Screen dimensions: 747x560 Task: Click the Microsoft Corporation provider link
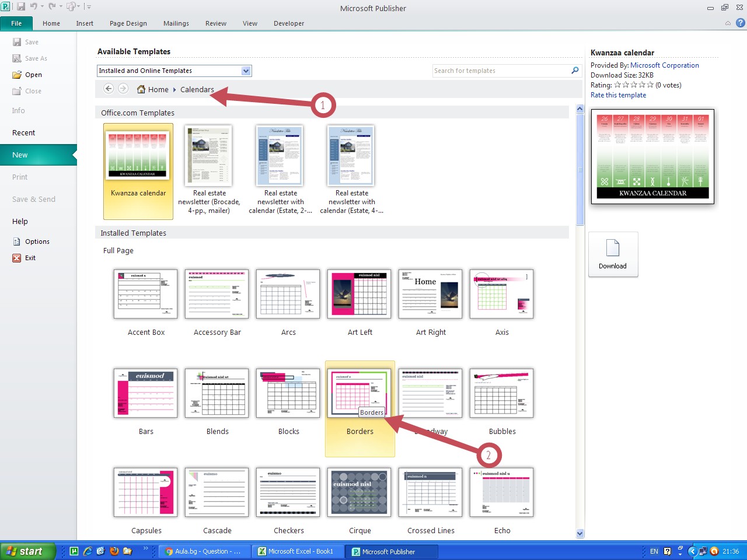pos(664,65)
